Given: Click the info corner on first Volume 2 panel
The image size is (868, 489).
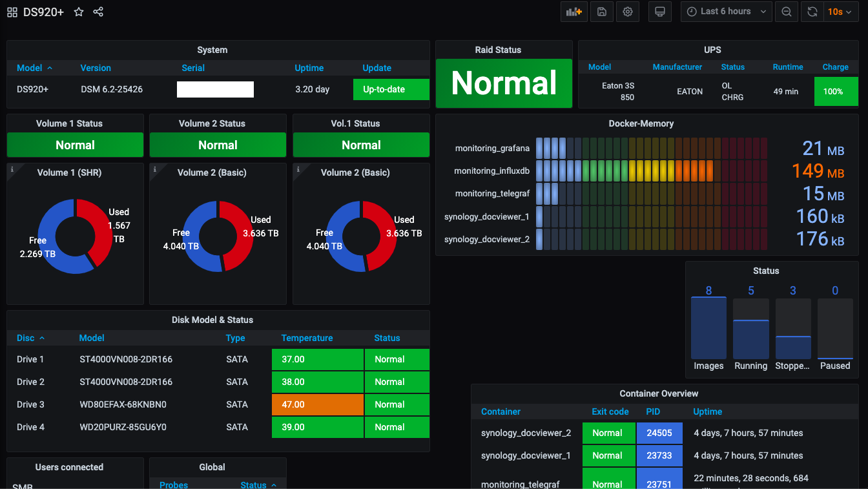Looking at the screenshot, I should point(154,169).
